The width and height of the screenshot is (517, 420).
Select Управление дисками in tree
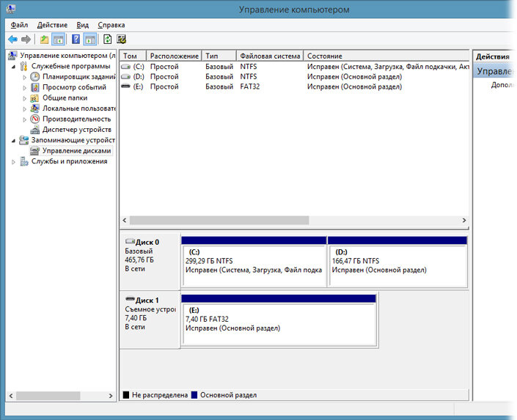click(76, 151)
